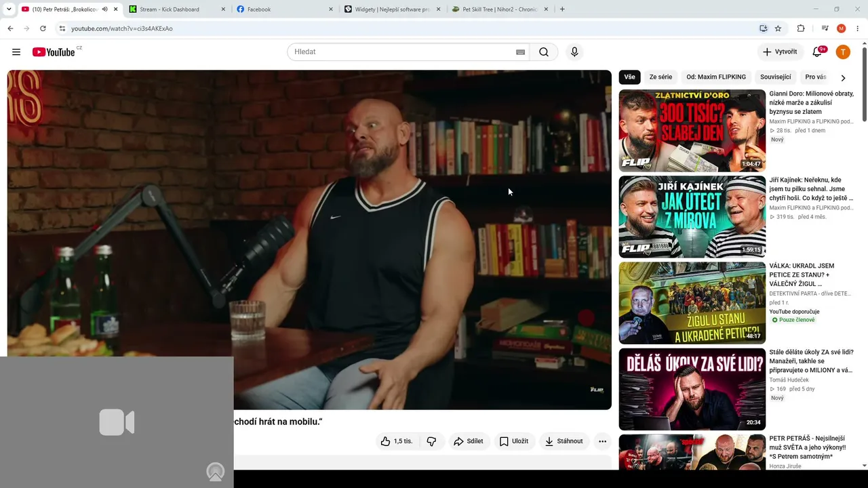
Task: Open Tomáš Hudeček channel name
Action: (789, 380)
